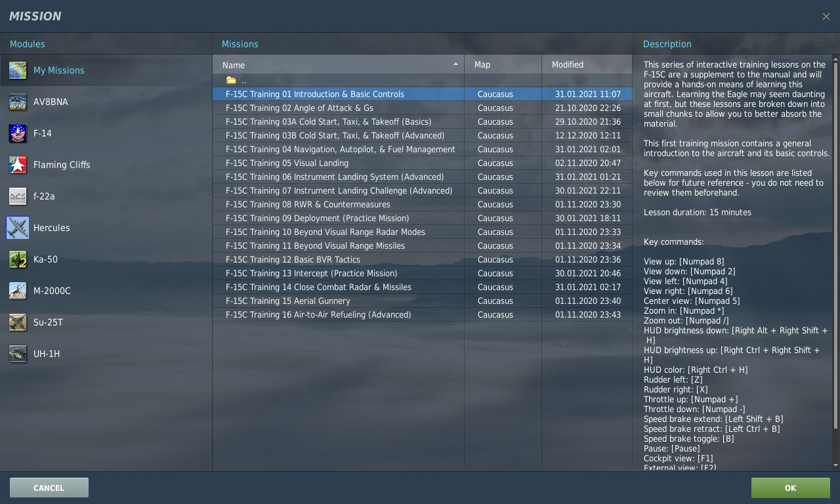Choose the f-22a module icon

click(x=18, y=196)
